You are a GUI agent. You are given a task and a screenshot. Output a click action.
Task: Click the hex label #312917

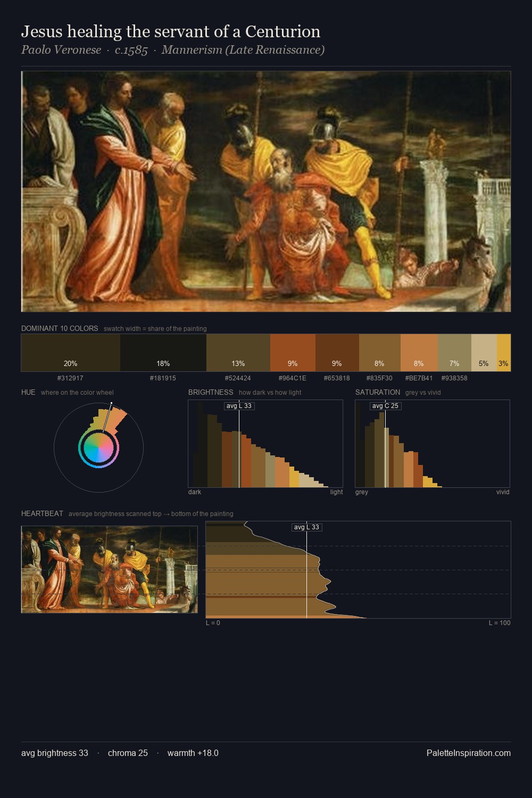pos(70,378)
